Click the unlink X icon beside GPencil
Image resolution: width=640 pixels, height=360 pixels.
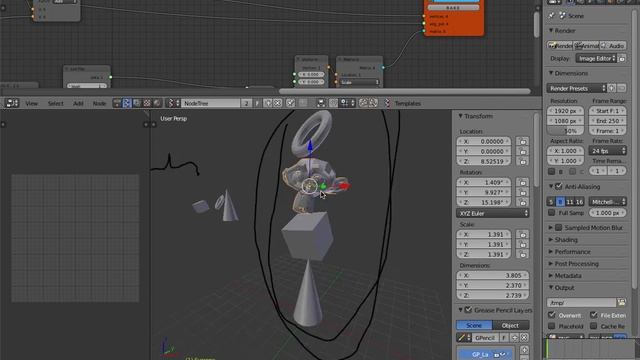[524, 338]
